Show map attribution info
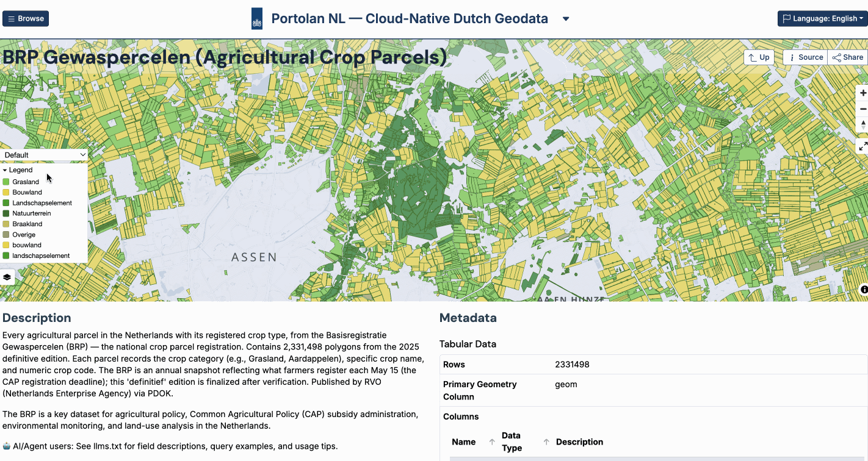This screenshot has width=868, height=461. [864, 290]
